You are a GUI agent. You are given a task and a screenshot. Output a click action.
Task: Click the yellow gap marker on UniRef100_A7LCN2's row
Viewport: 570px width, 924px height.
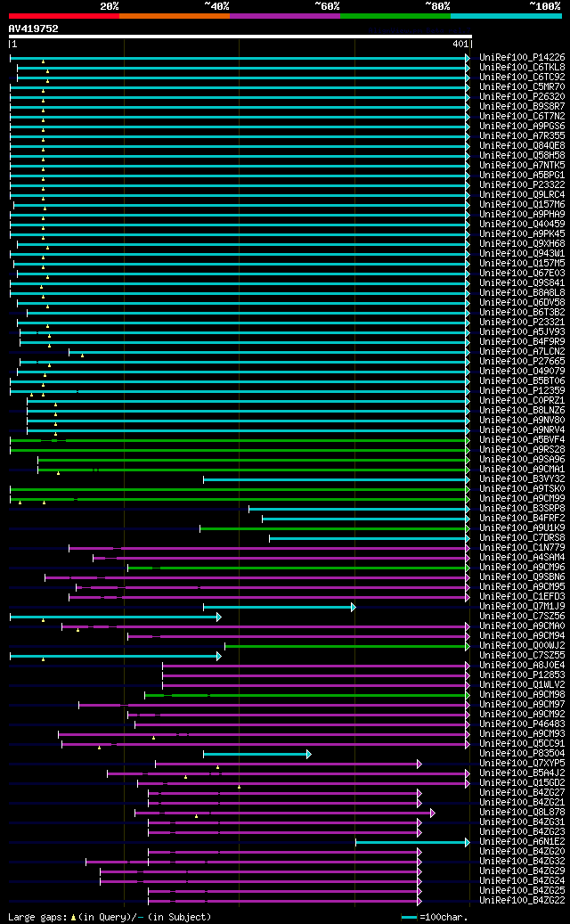pyautogui.click(x=83, y=356)
